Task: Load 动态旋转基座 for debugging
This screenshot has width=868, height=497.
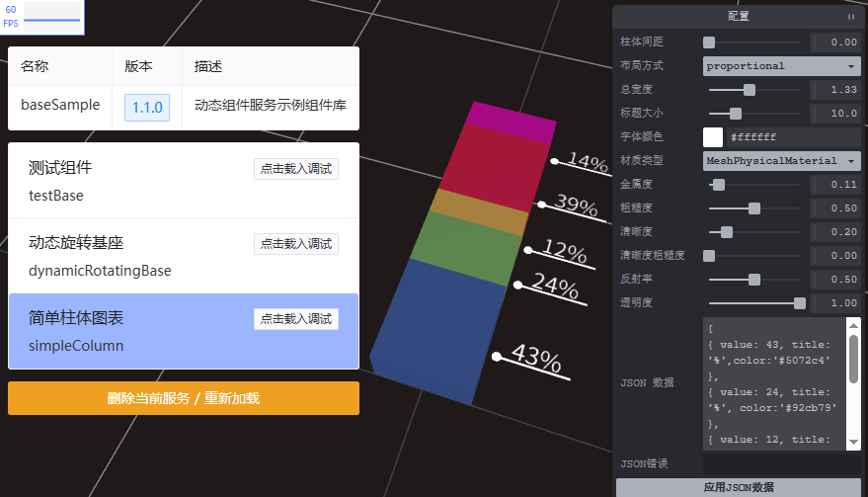Action: [295, 244]
